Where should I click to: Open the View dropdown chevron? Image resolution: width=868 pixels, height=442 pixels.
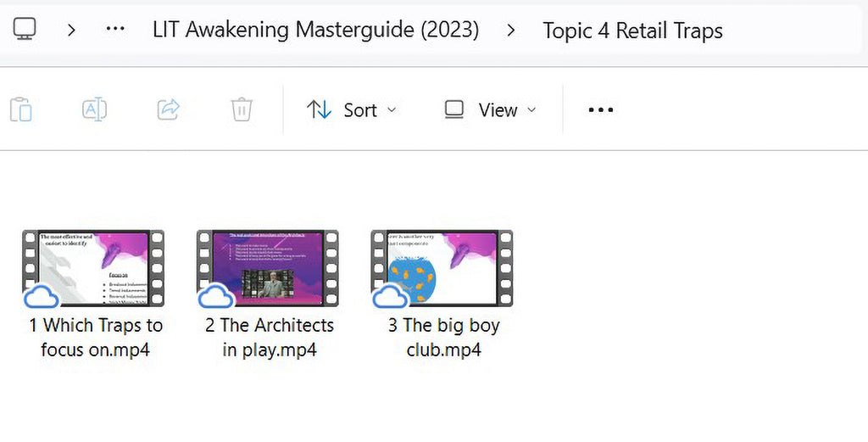coord(531,109)
